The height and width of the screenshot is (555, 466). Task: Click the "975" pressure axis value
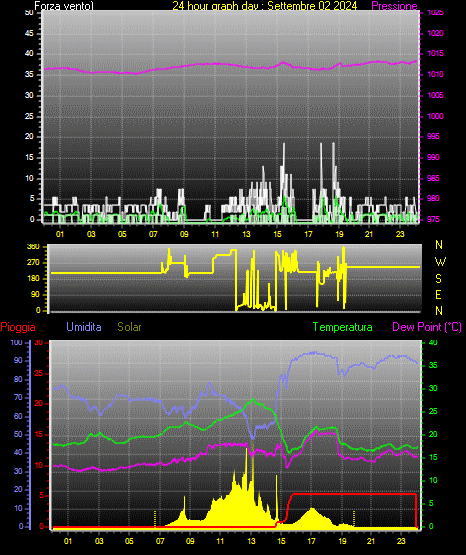point(433,219)
